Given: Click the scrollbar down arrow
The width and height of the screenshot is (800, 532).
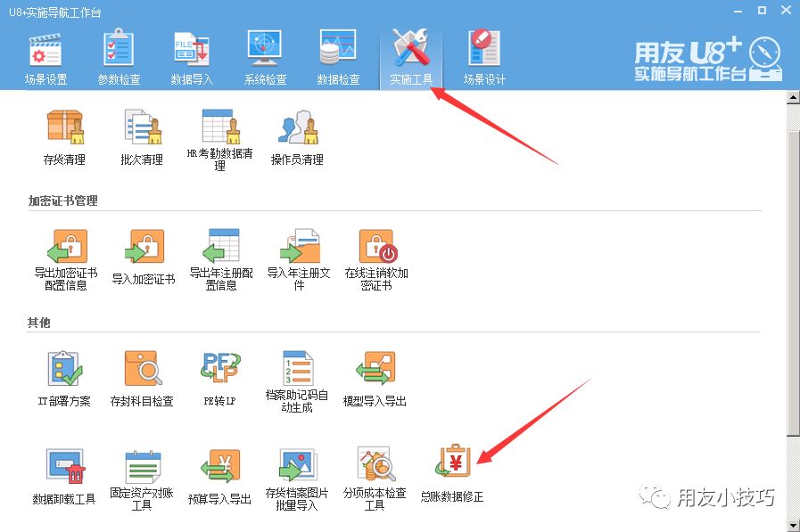Looking at the screenshot, I should [x=794, y=525].
